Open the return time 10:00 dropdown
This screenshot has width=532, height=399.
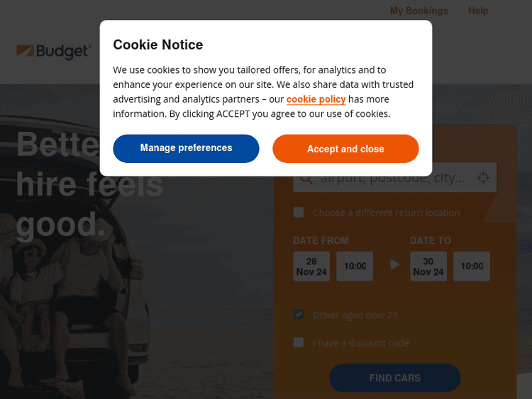(472, 266)
